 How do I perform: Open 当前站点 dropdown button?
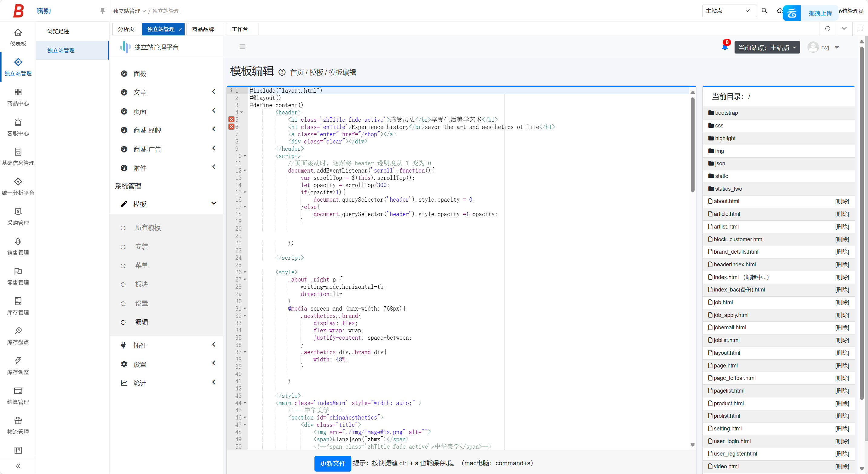point(767,48)
